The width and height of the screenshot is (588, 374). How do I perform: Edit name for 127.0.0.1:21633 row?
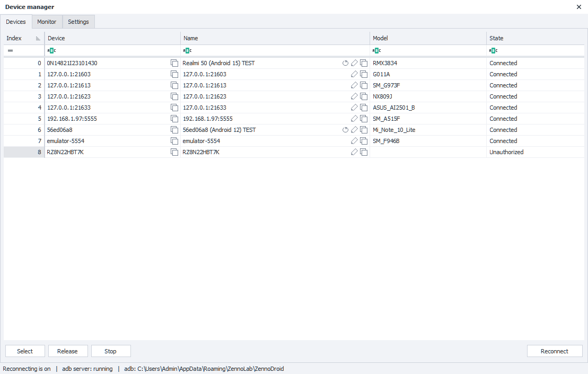click(354, 108)
